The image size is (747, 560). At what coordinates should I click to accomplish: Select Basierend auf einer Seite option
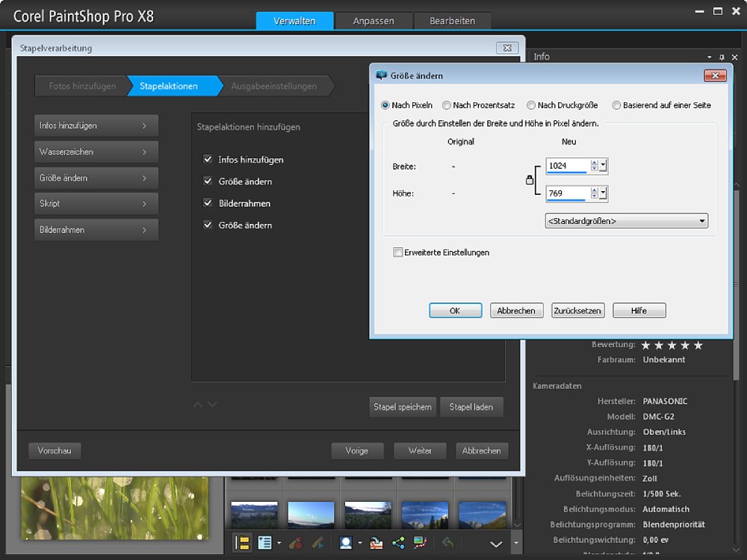click(x=616, y=105)
